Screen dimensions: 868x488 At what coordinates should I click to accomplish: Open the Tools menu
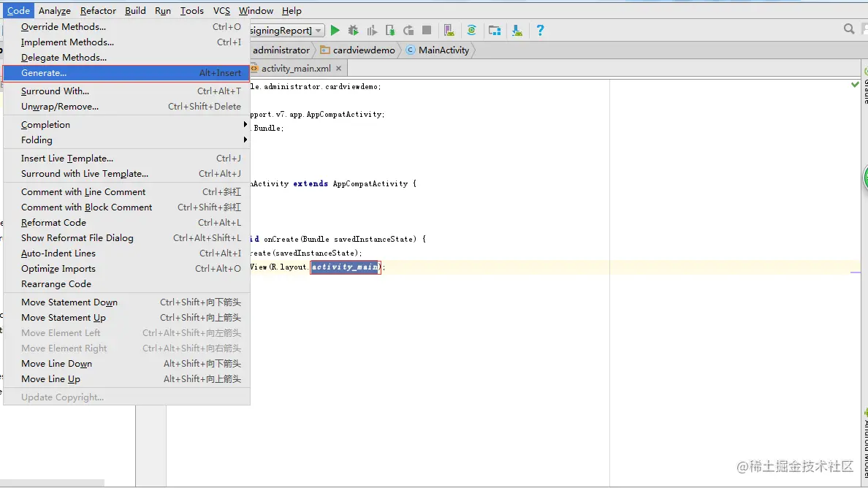pyautogui.click(x=191, y=10)
